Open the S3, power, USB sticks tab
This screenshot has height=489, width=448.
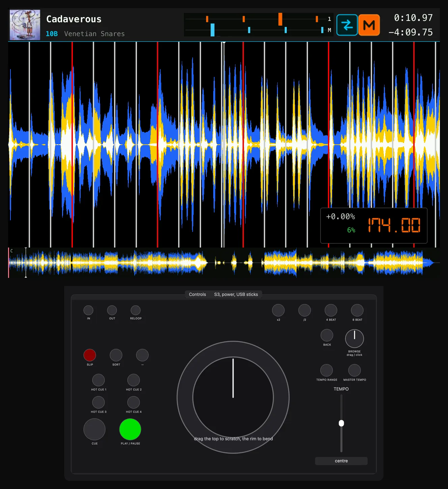coord(236,294)
